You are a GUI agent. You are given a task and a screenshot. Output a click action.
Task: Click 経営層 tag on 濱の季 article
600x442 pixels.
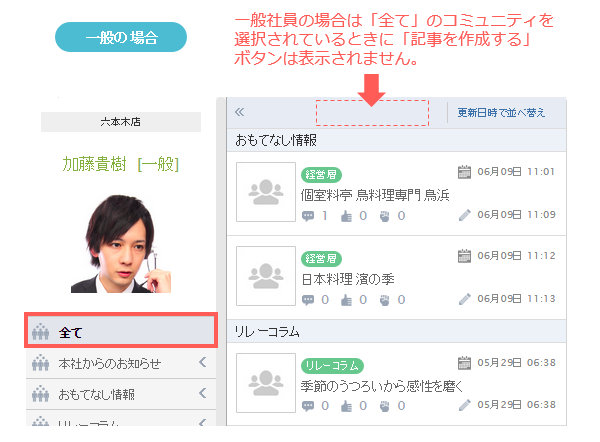click(x=321, y=259)
